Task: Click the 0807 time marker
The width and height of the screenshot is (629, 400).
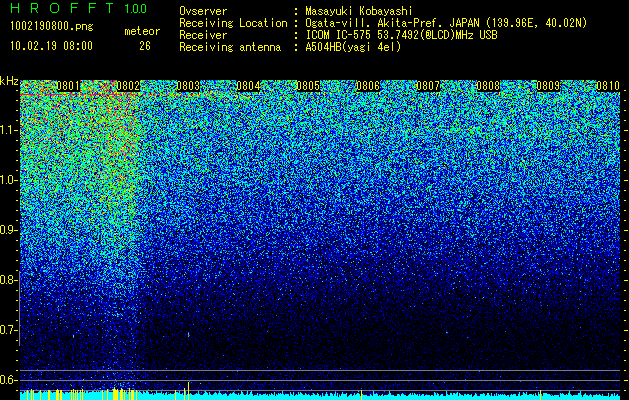Action: 428,86
